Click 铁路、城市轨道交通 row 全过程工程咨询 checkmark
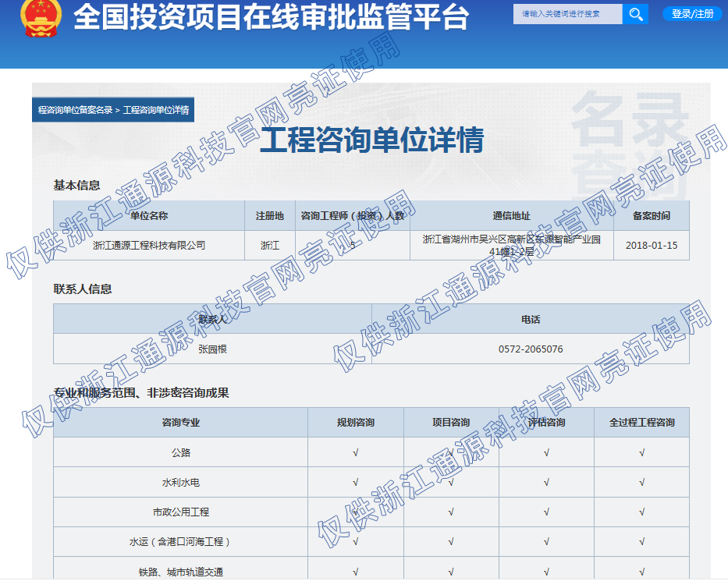 click(641, 572)
